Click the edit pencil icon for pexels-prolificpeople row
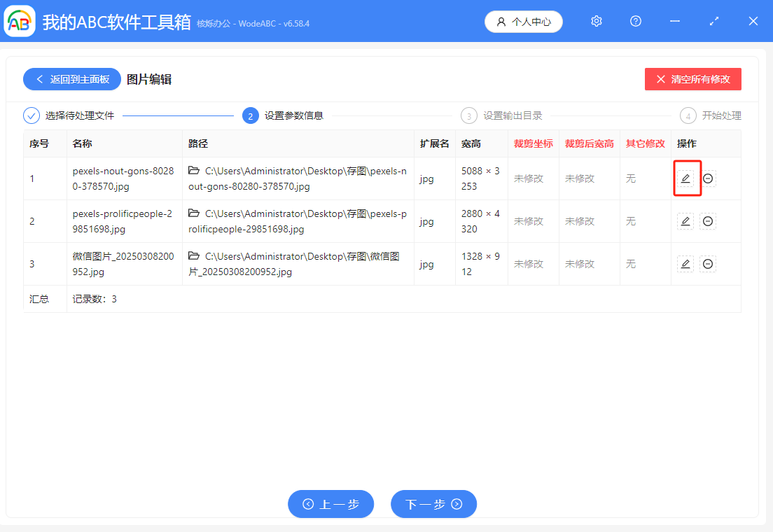773x532 pixels. tap(685, 221)
